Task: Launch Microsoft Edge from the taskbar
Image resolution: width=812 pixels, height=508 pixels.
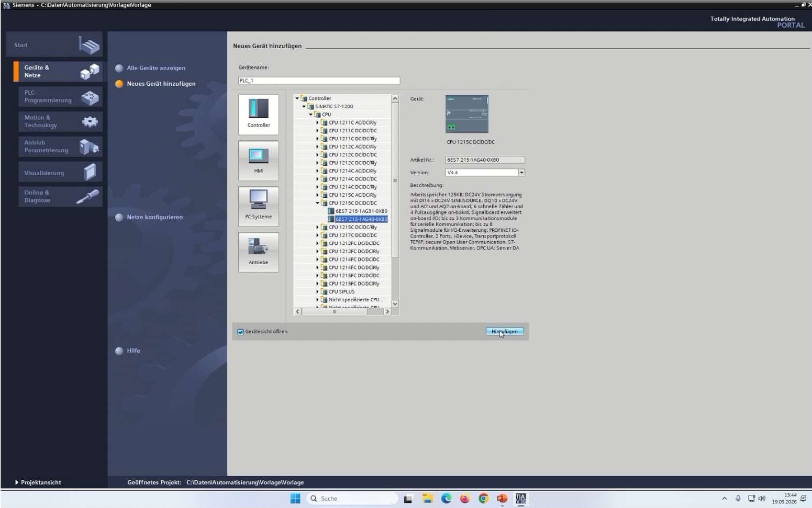Action: (446, 499)
